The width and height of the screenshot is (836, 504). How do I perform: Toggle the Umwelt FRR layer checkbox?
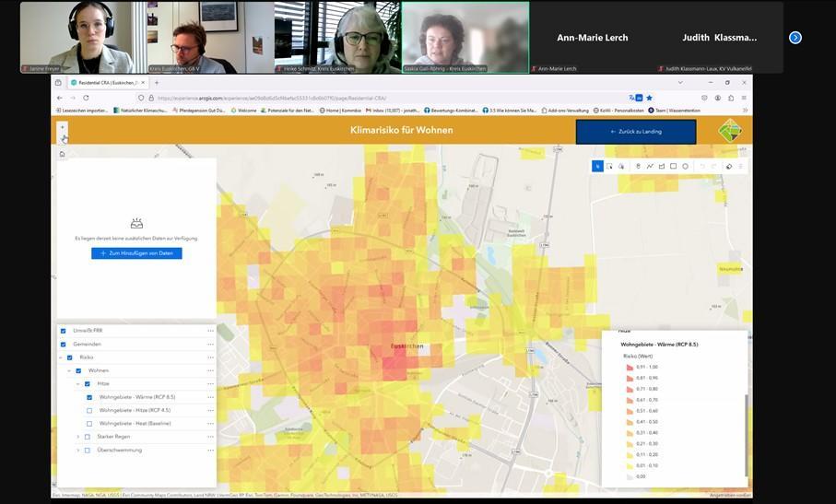[63, 331]
